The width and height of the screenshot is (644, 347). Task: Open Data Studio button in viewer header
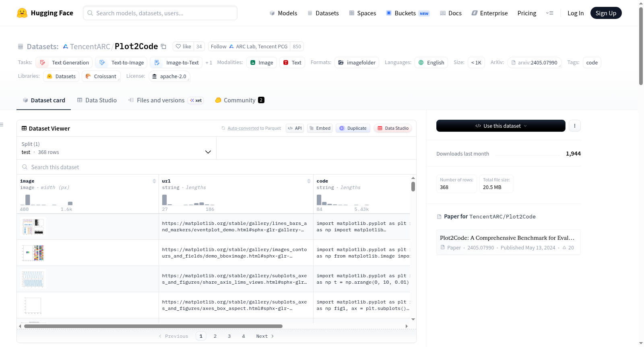393,128
